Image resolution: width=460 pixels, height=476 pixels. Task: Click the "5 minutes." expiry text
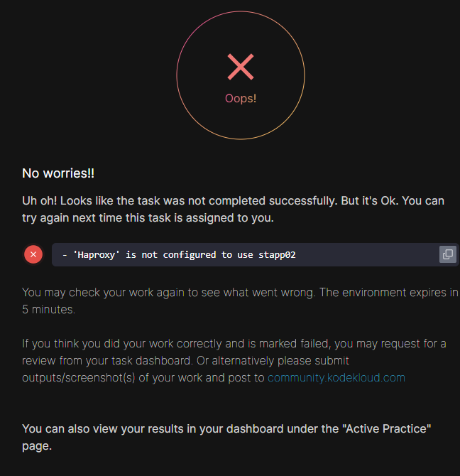point(48,310)
